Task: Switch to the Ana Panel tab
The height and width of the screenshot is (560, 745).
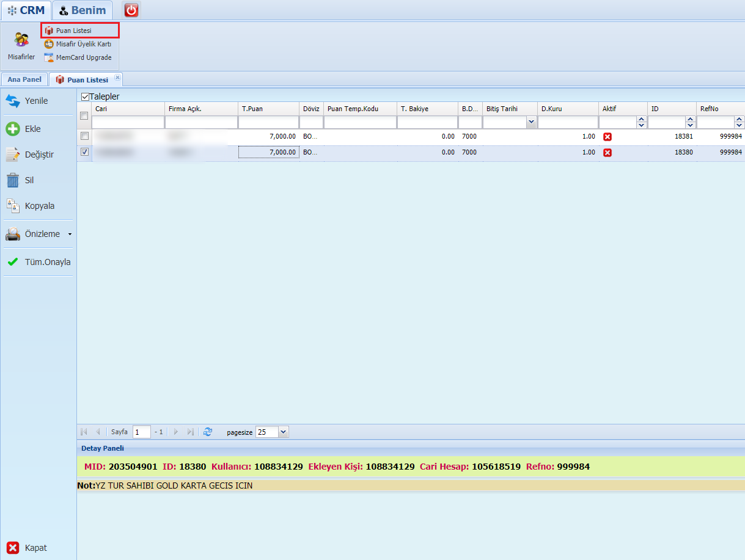Action: click(x=24, y=79)
